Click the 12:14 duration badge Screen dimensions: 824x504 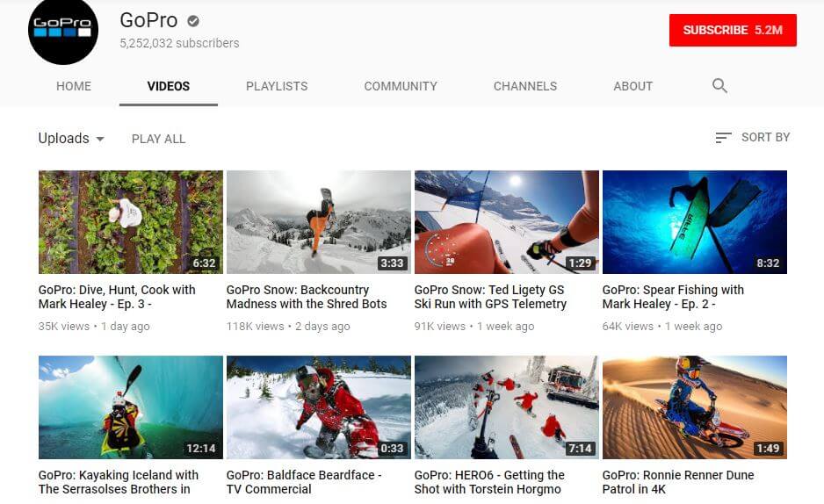(201, 449)
